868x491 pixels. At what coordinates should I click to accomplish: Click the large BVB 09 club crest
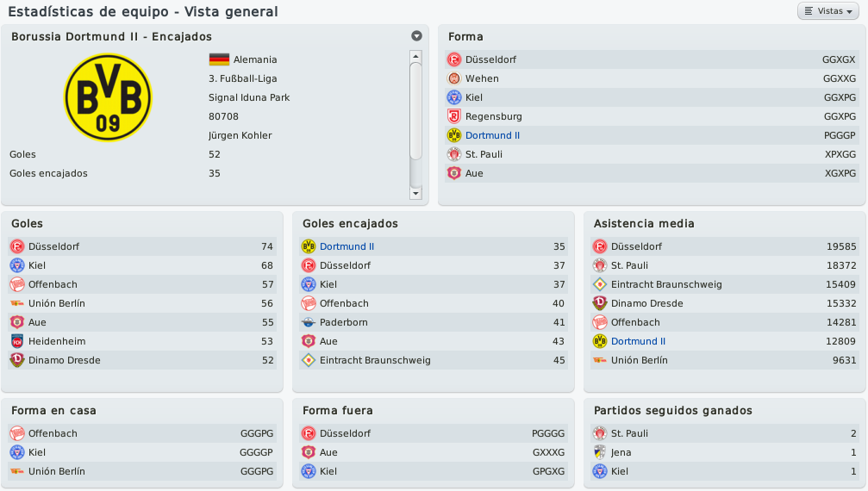(x=108, y=97)
